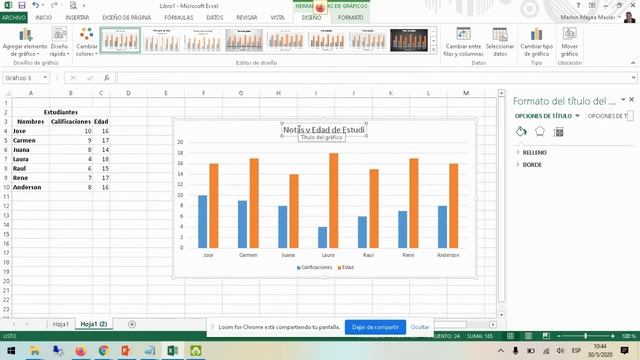Click Cambiar entre filas y columnas
Screen dimensions: 640x360
point(463,42)
